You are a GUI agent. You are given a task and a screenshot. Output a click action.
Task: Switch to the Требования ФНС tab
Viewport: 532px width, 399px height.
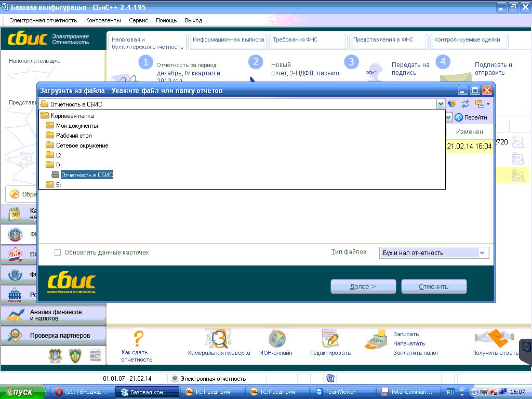click(x=309, y=41)
